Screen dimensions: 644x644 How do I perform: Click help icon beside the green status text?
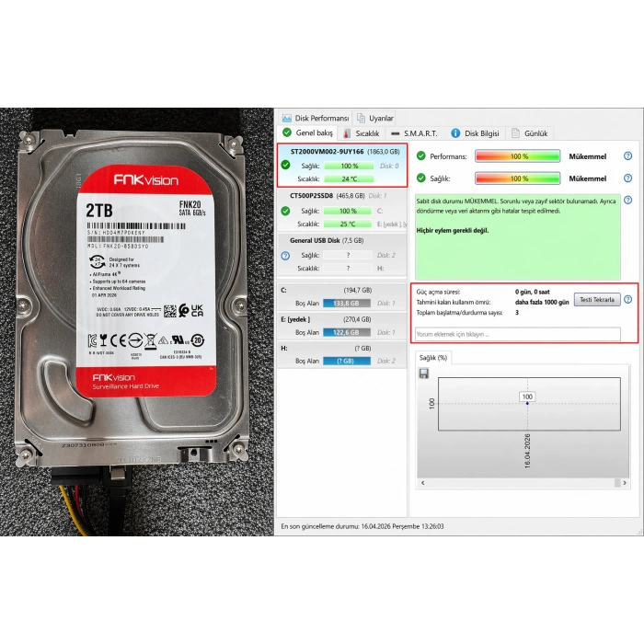pos(627,200)
